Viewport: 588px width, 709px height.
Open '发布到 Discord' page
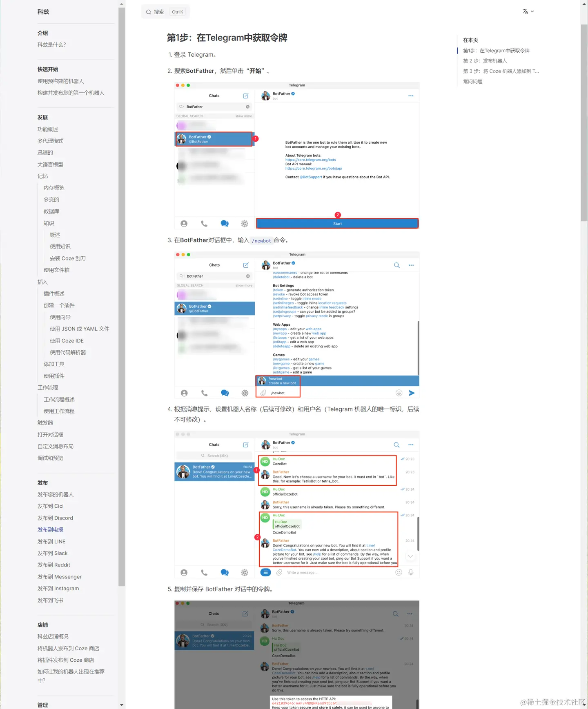[56, 518]
